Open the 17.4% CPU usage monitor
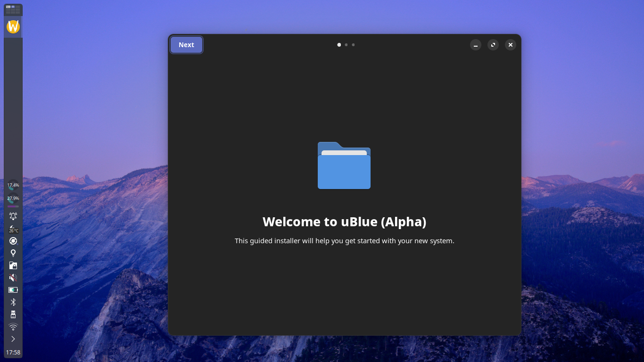Viewport: 644px width, 362px height. (x=13, y=185)
